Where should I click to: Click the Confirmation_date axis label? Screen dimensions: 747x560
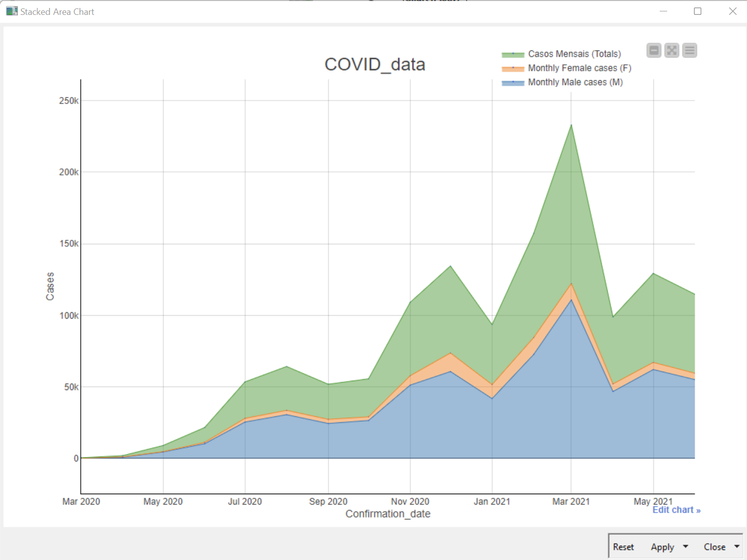[x=387, y=514]
